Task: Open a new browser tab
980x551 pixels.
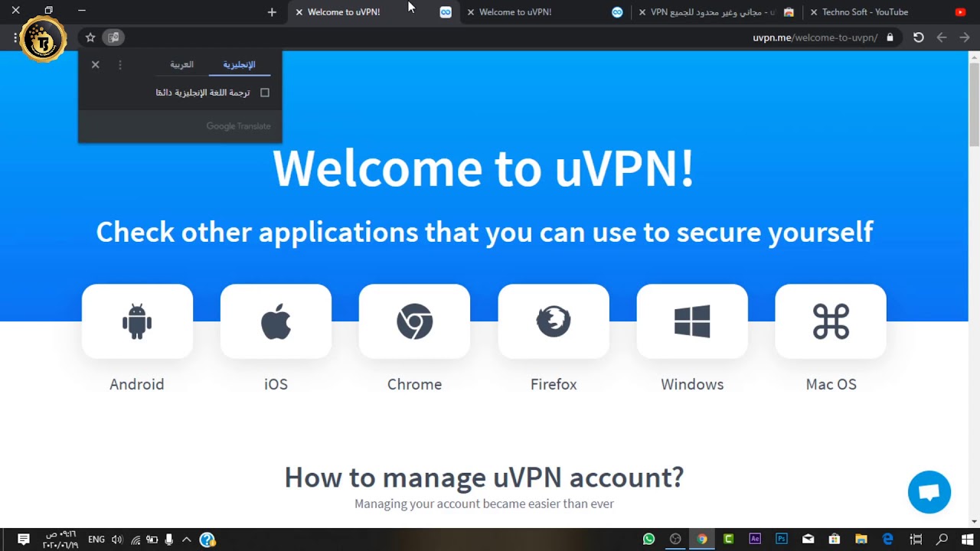Action: click(272, 12)
